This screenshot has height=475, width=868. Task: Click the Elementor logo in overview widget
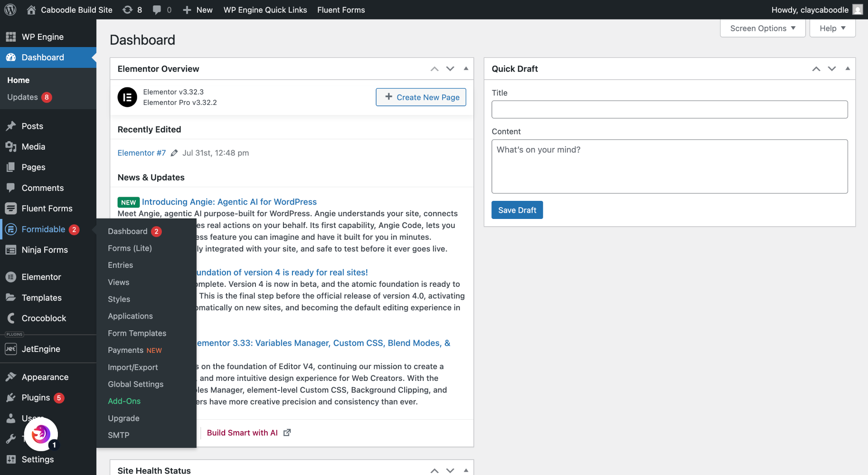point(127,97)
